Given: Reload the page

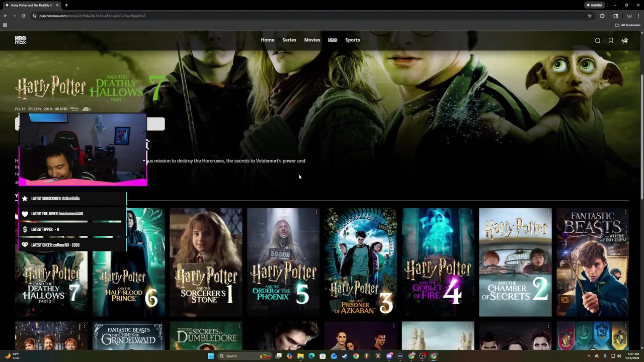Looking at the screenshot, I should (23, 16).
